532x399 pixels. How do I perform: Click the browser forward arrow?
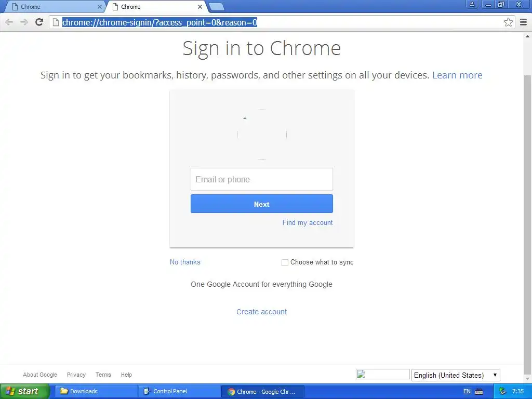coord(24,22)
